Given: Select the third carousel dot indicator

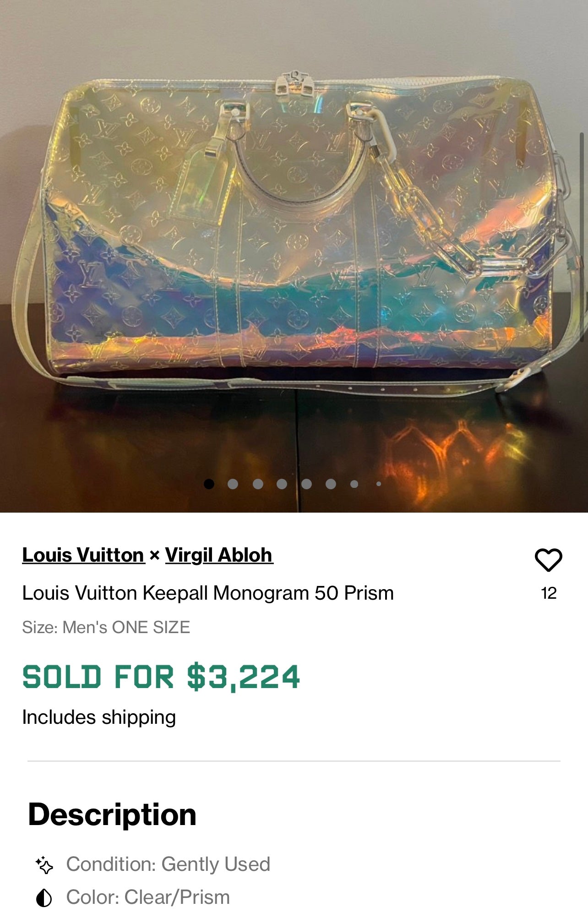Looking at the screenshot, I should tap(258, 484).
